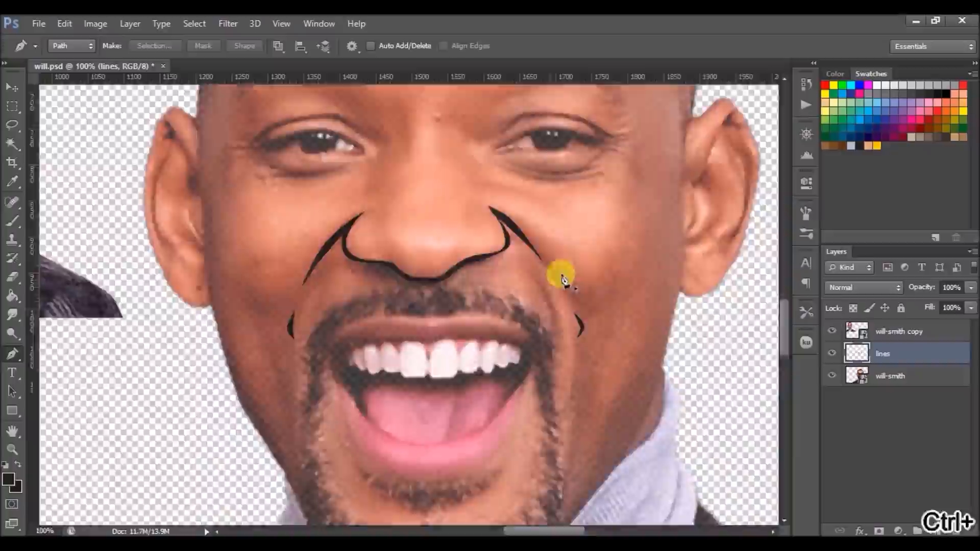This screenshot has width=980, height=551.
Task: Click the Shape make button
Action: (244, 46)
